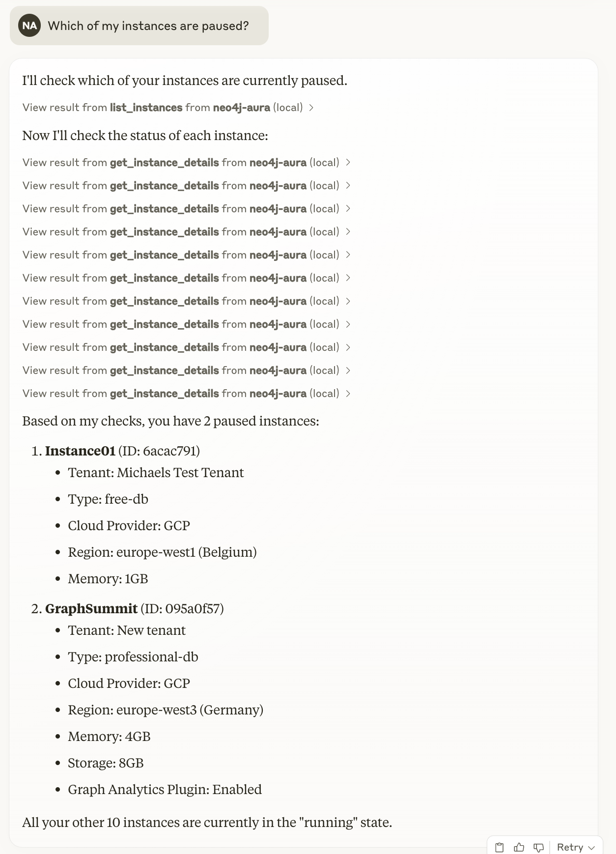Expand the last get_instance_details result

(x=187, y=394)
